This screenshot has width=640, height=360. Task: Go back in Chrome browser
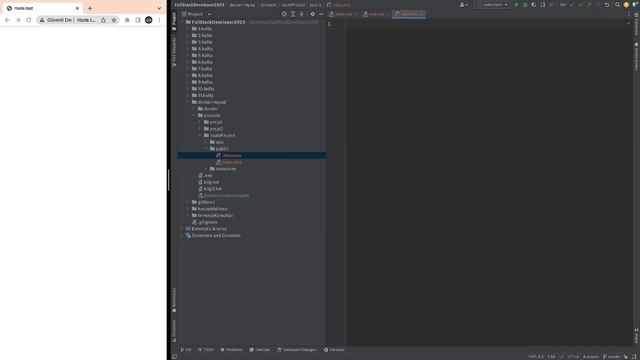pyautogui.click(x=7, y=20)
